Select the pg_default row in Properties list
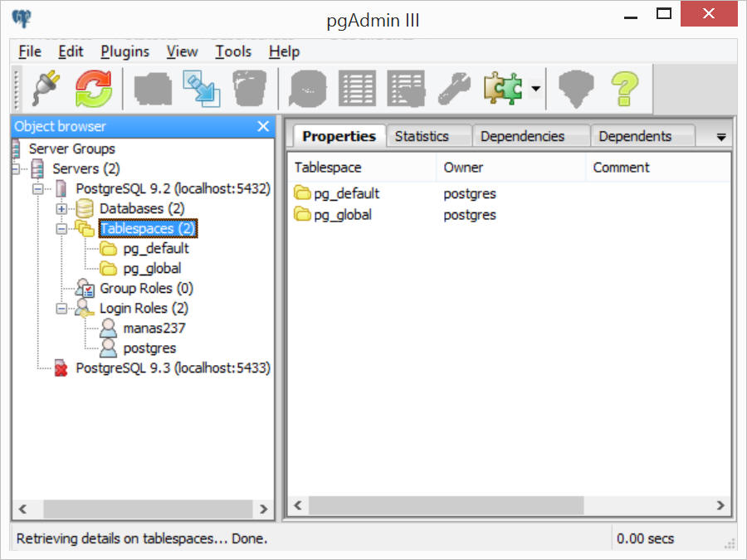This screenshot has width=747, height=560. tap(509, 193)
